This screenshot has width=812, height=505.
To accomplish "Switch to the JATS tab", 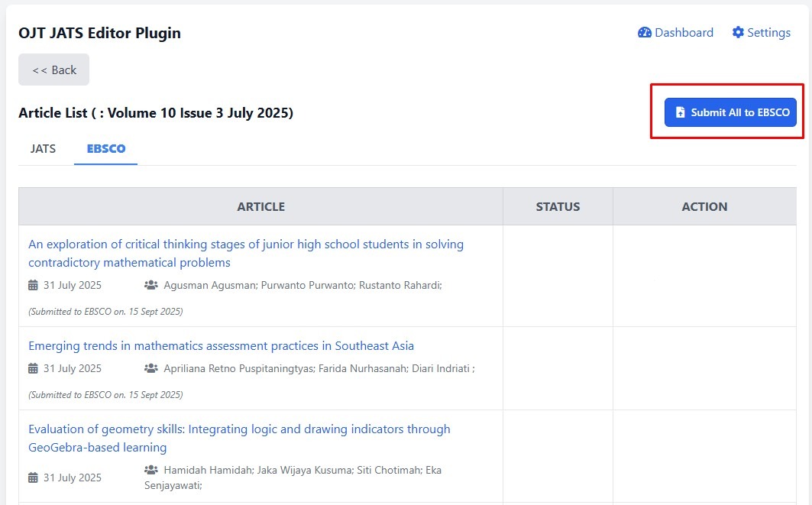I will pos(43,149).
